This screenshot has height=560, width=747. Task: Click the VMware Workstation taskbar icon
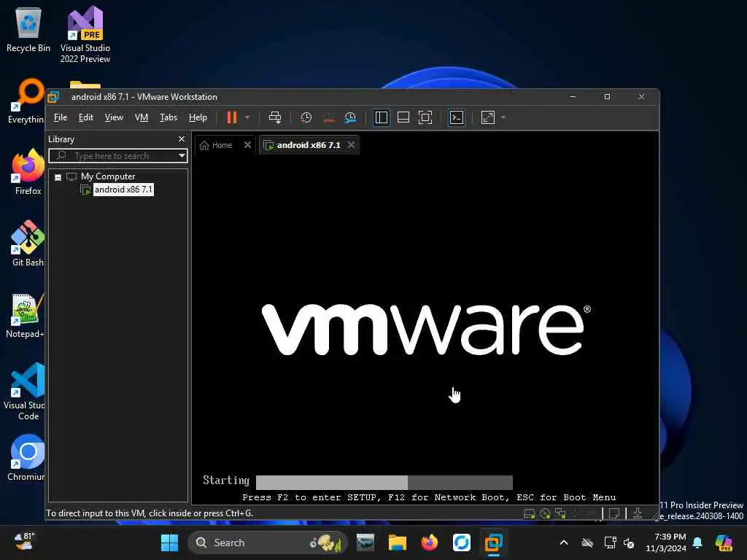(x=494, y=542)
